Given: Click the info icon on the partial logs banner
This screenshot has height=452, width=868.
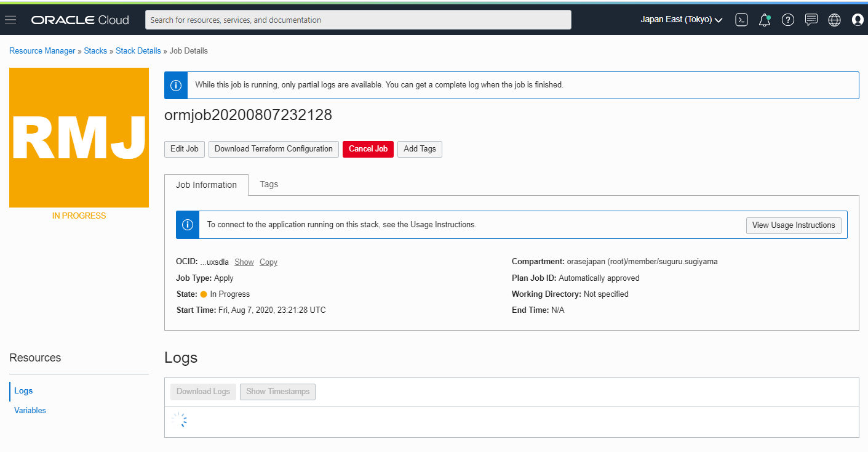Looking at the screenshot, I should coord(175,85).
